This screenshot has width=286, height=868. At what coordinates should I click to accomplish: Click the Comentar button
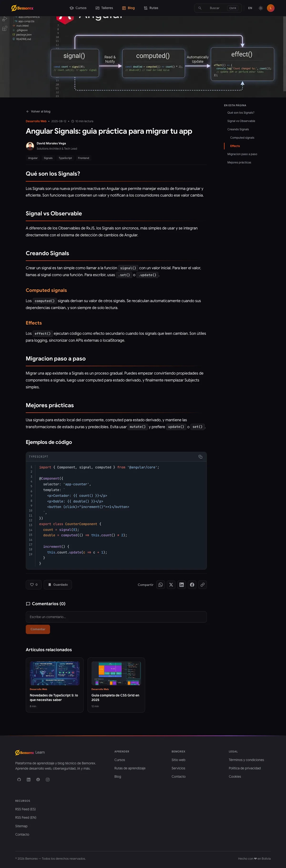pyautogui.click(x=38, y=629)
